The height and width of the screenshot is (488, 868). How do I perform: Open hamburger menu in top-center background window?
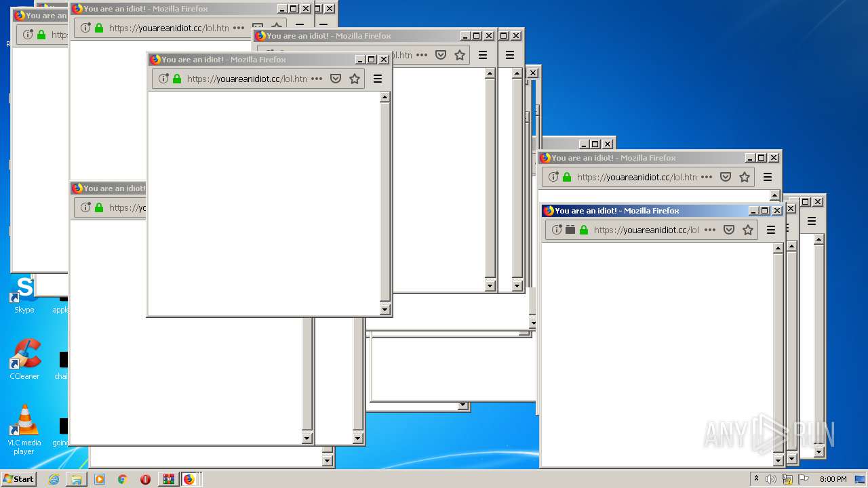pos(483,55)
